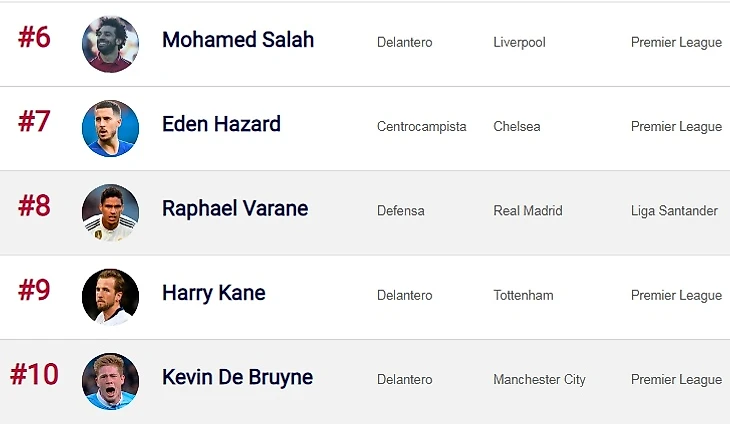Screen dimensions: 730x424
Task: Select the Raphael Varane name
Action: (235, 209)
